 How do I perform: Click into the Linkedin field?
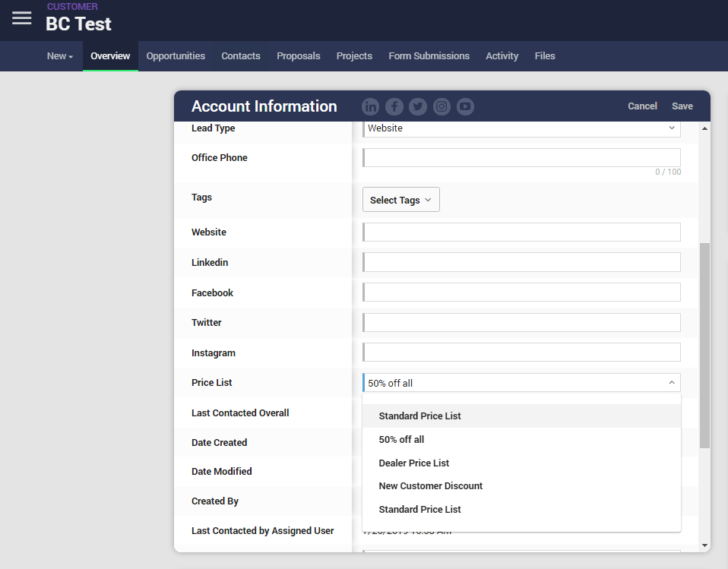pos(521,262)
